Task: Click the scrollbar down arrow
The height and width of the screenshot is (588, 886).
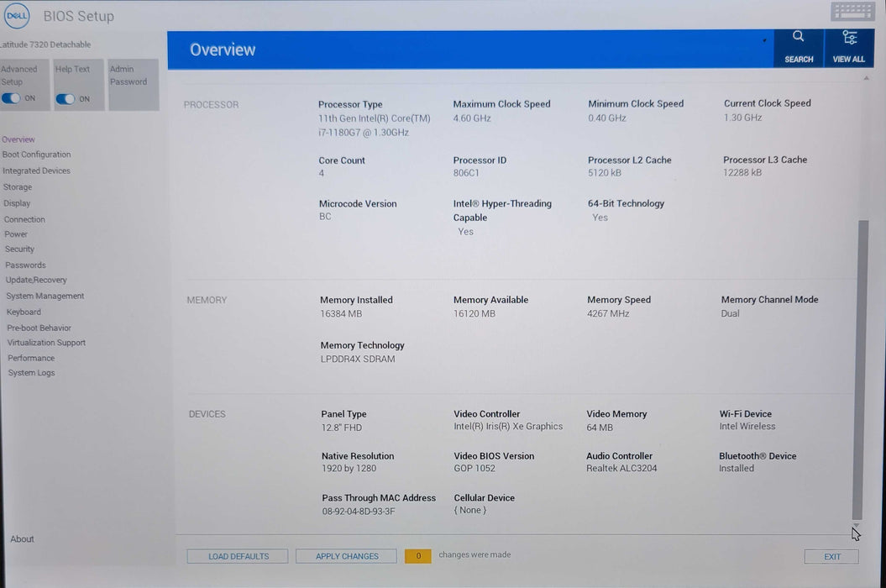Action: [x=856, y=525]
